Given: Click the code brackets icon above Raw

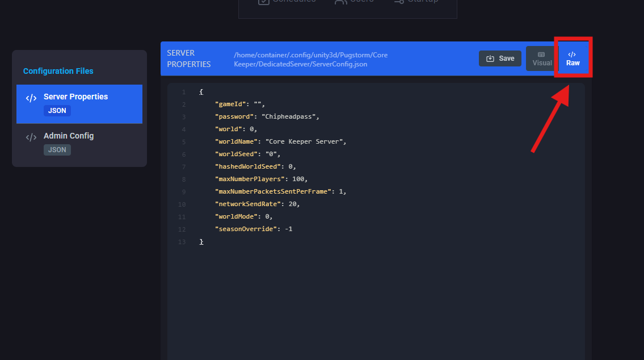Looking at the screenshot, I should point(572,55).
